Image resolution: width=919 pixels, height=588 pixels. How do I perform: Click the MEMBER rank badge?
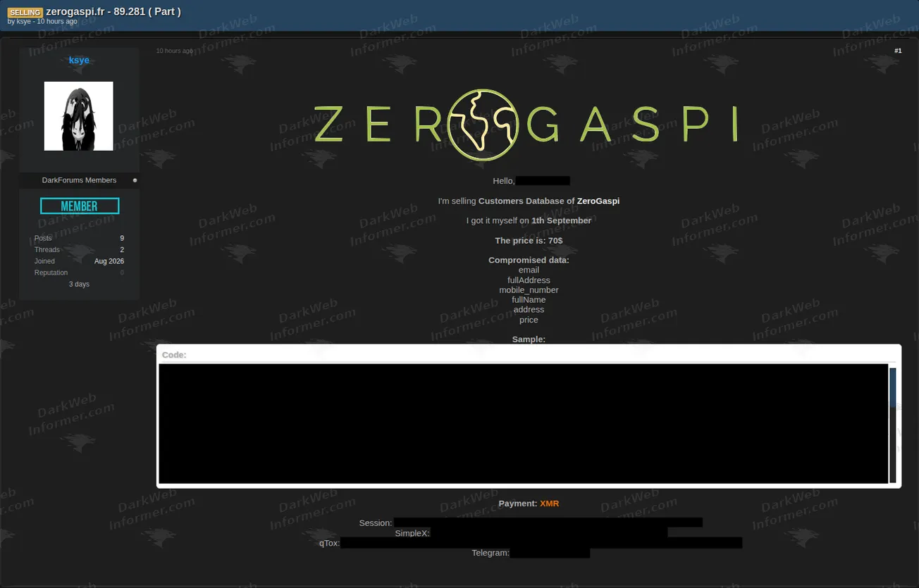click(80, 206)
